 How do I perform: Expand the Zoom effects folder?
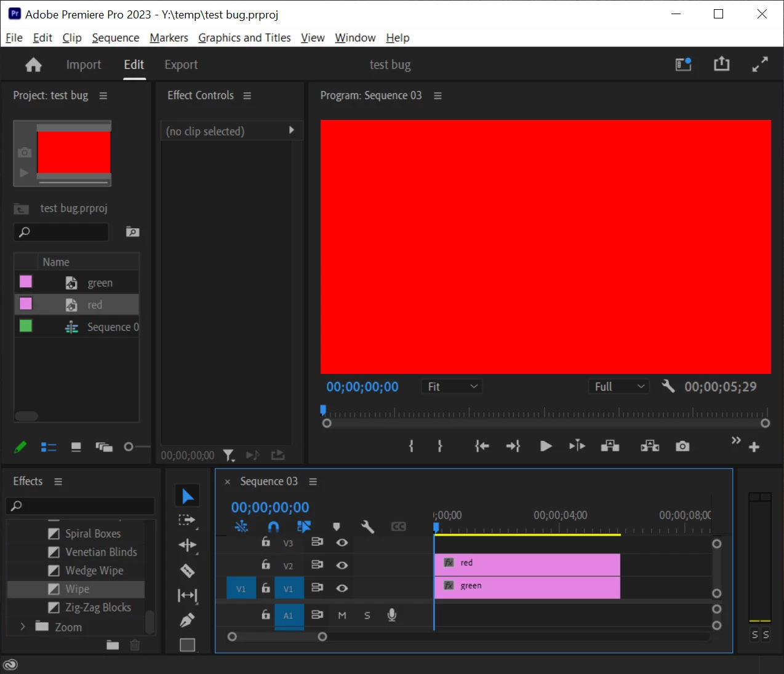coord(23,627)
